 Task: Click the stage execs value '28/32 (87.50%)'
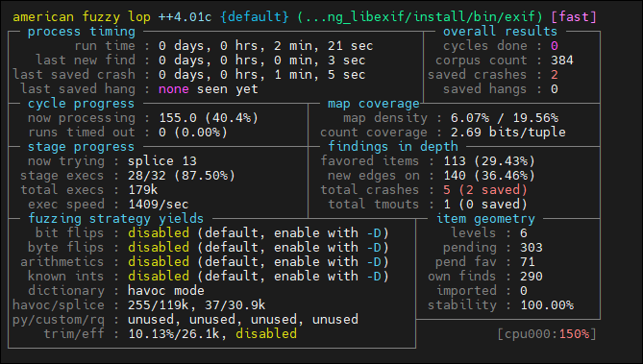pyautogui.click(x=182, y=176)
